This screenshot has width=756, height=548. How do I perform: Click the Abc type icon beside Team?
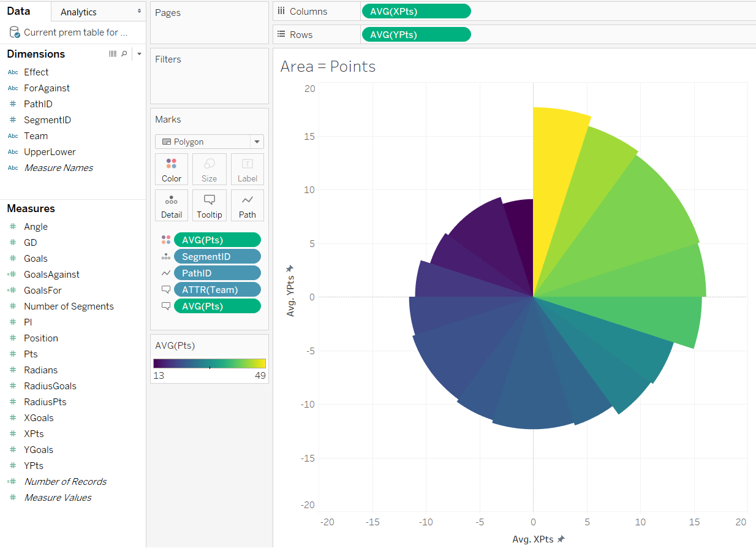coord(13,136)
